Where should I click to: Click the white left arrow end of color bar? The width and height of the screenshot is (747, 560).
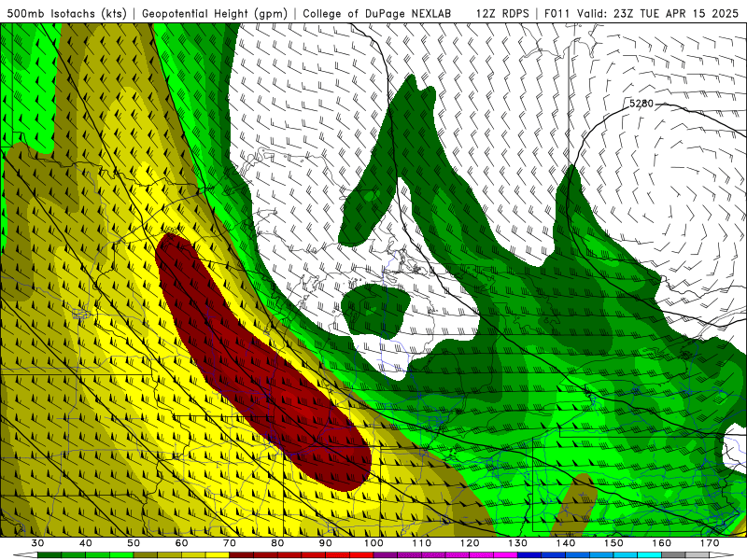pyautogui.click(x=25, y=555)
